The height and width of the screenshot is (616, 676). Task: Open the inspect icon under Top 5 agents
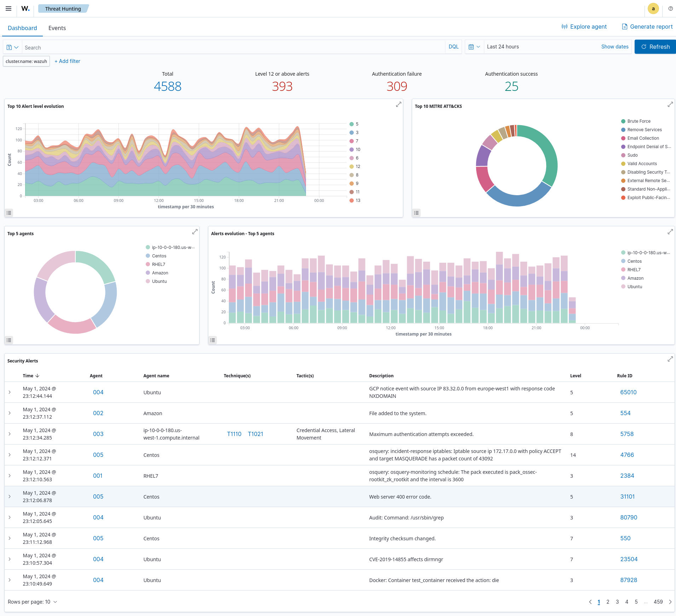pyautogui.click(x=9, y=340)
